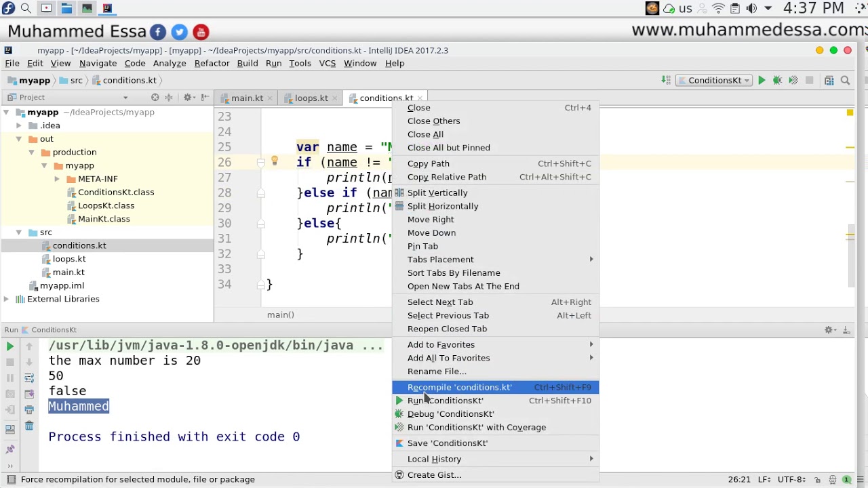
Task: Open the Local History submenu
Action: point(495,459)
